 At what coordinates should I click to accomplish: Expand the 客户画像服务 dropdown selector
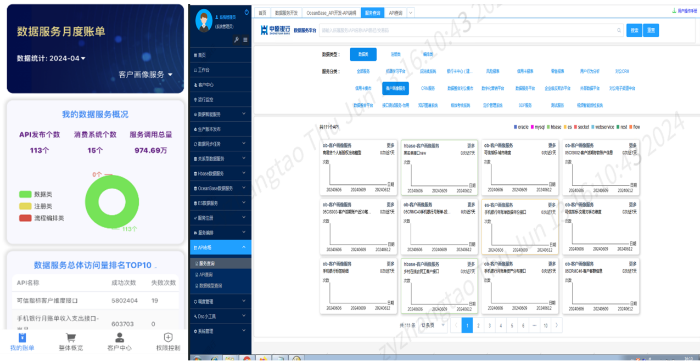146,75
